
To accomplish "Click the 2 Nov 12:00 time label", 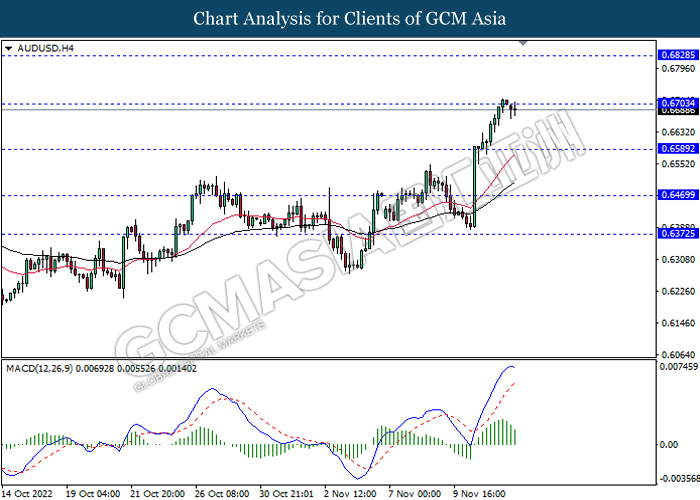I will tap(350, 494).
